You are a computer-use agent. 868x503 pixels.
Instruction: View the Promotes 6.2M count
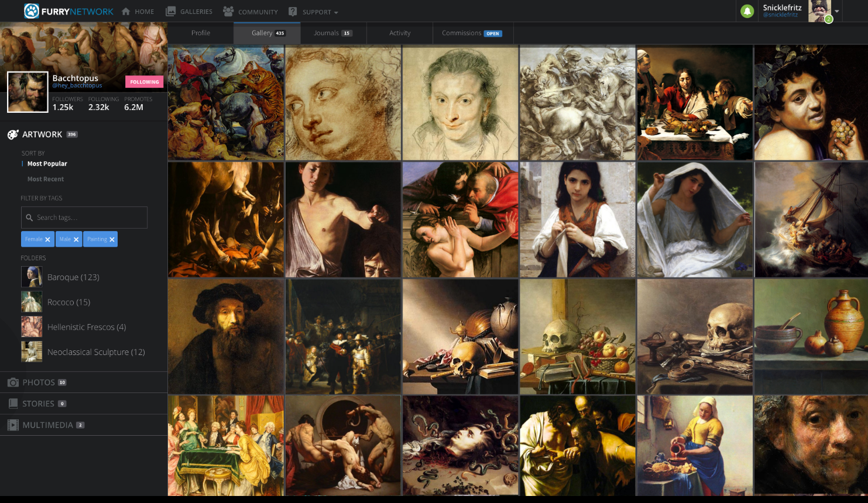(138, 104)
